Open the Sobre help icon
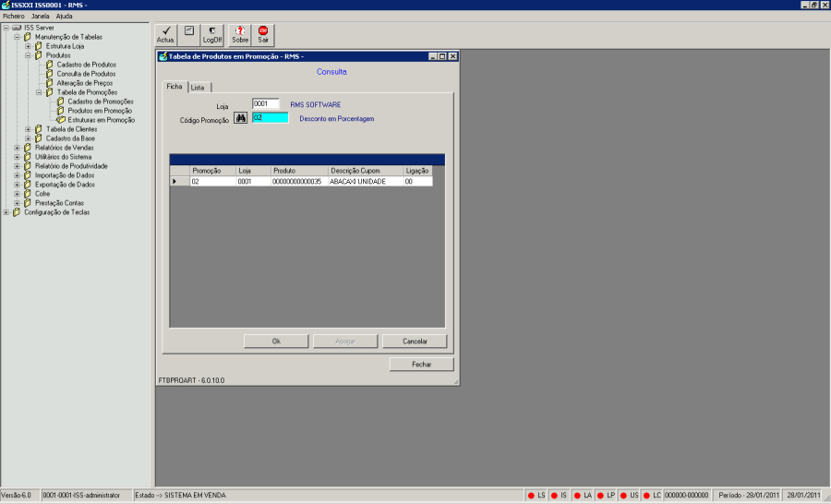The height and width of the screenshot is (504, 831). point(239,30)
